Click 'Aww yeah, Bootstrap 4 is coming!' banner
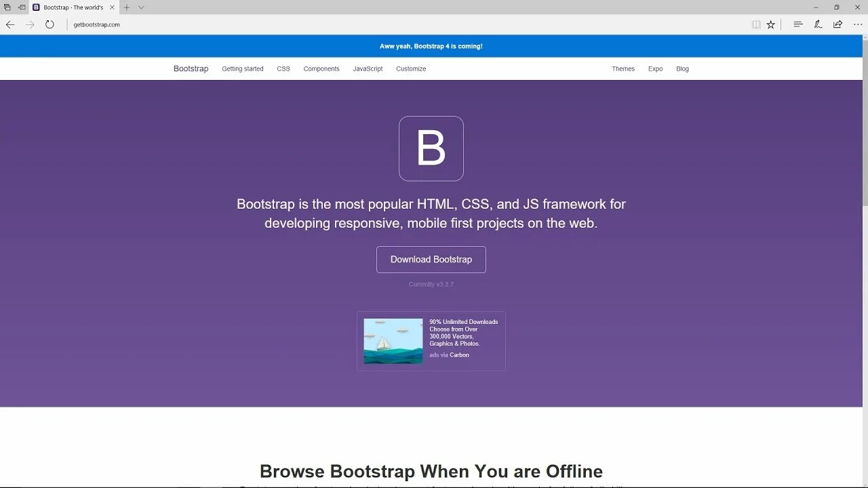Image resolution: width=868 pixels, height=488 pixels. [431, 46]
